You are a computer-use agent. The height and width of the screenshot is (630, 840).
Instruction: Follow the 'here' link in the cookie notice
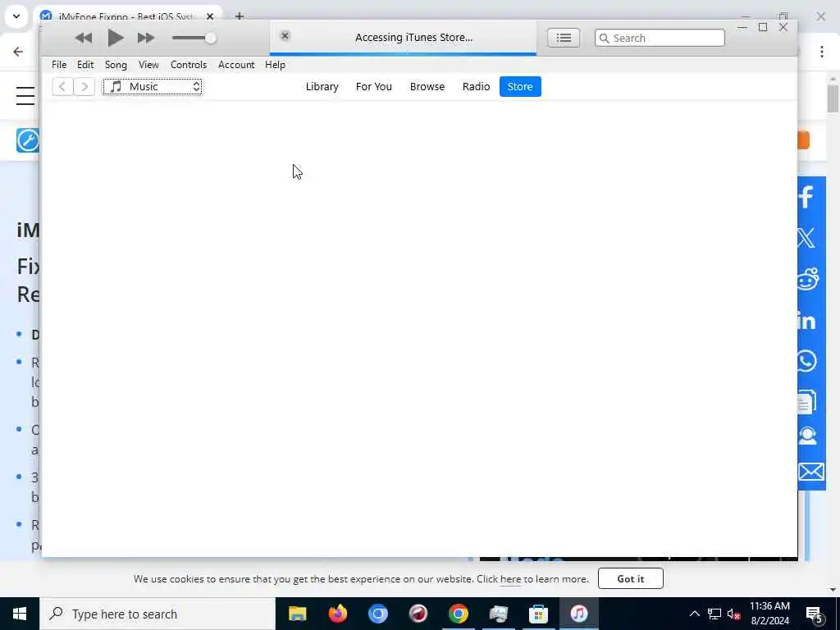pos(510,579)
